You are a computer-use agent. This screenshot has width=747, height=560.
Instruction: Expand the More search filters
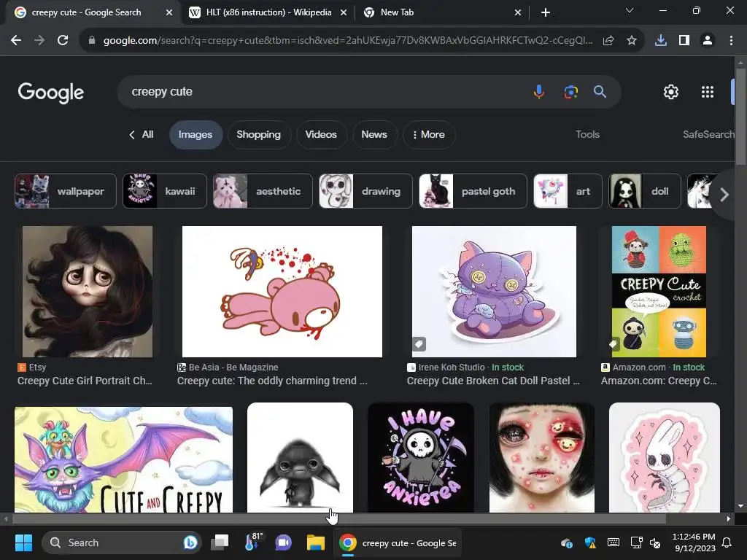(x=428, y=135)
